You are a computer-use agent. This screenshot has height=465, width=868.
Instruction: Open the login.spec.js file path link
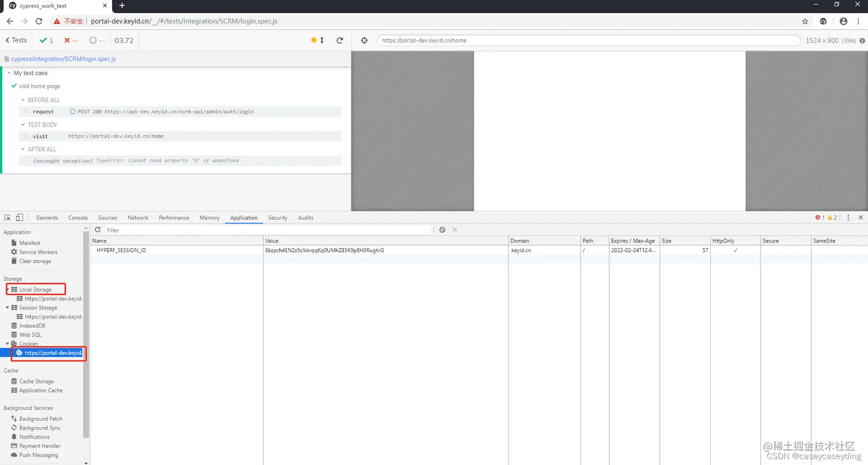pyautogui.click(x=64, y=59)
